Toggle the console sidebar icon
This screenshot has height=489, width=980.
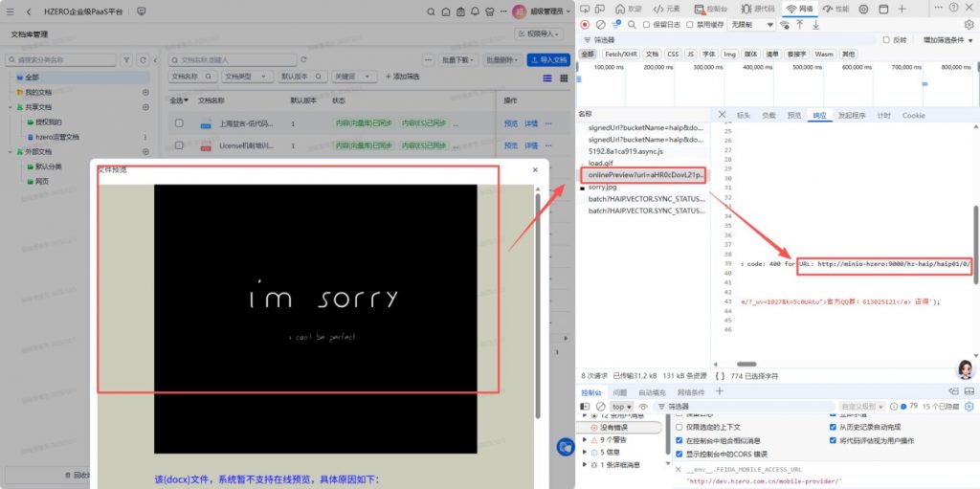pyautogui.click(x=587, y=407)
